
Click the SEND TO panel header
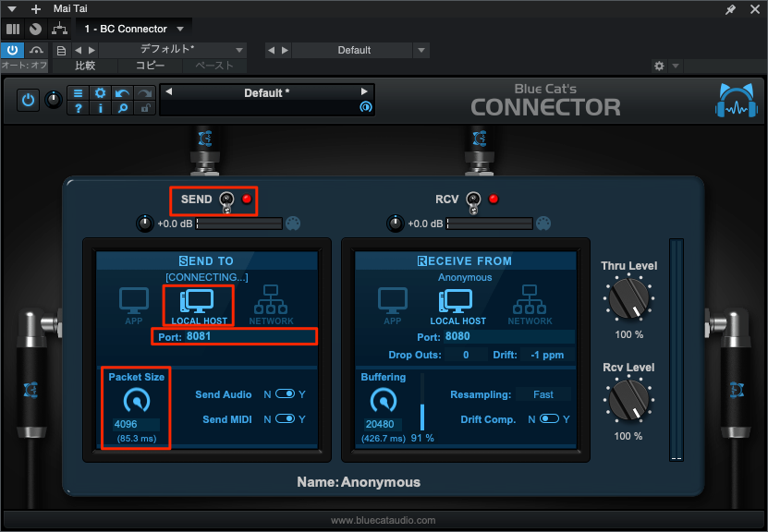tap(206, 260)
